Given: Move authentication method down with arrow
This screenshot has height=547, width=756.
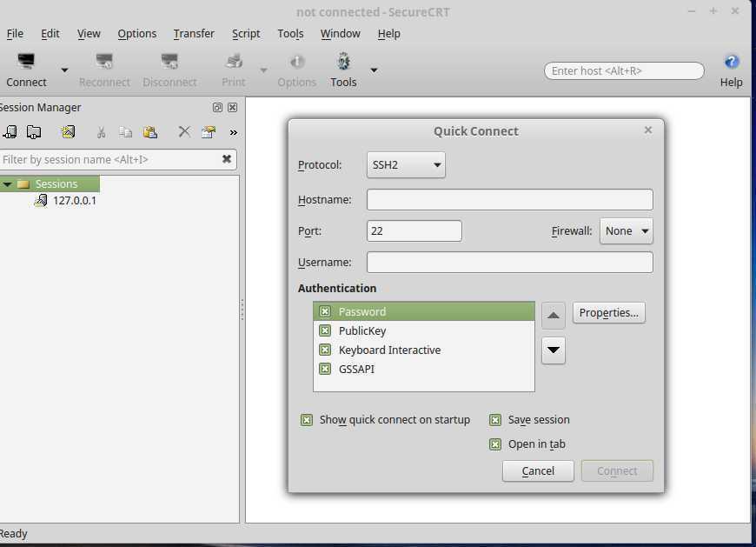Looking at the screenshot, I should pos(553,350).
